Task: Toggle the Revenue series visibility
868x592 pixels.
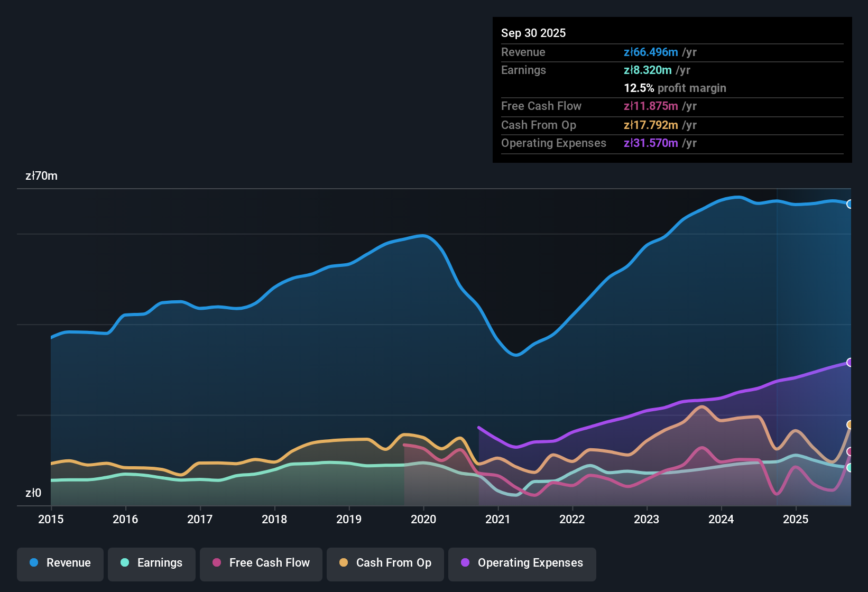Action: point(60,563)
